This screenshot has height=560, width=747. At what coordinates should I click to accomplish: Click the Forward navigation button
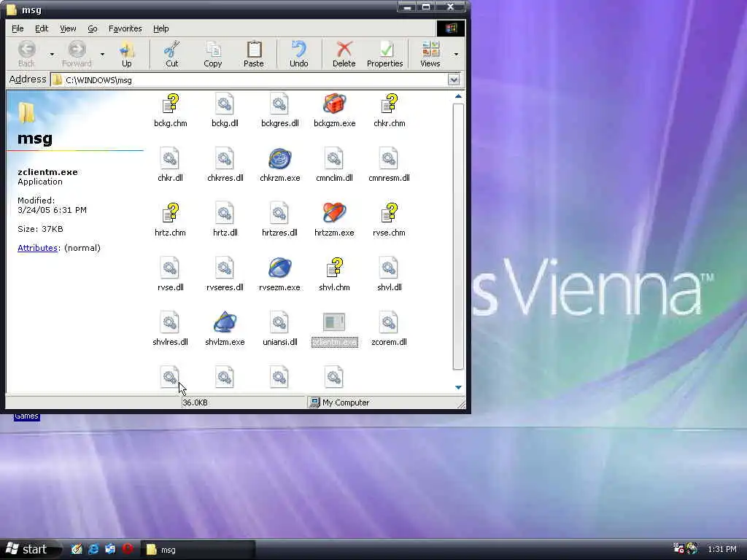(77, 54)
